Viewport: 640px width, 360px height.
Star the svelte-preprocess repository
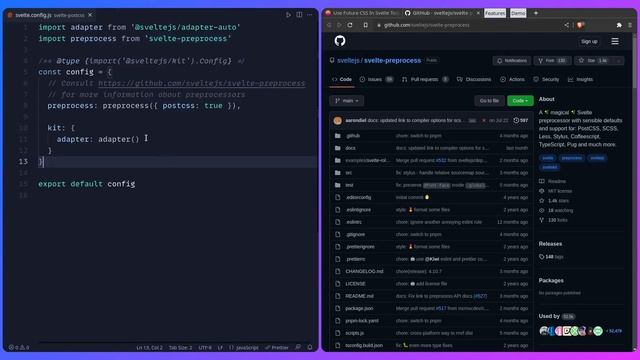pyautogui.click(x=593, y=61)
